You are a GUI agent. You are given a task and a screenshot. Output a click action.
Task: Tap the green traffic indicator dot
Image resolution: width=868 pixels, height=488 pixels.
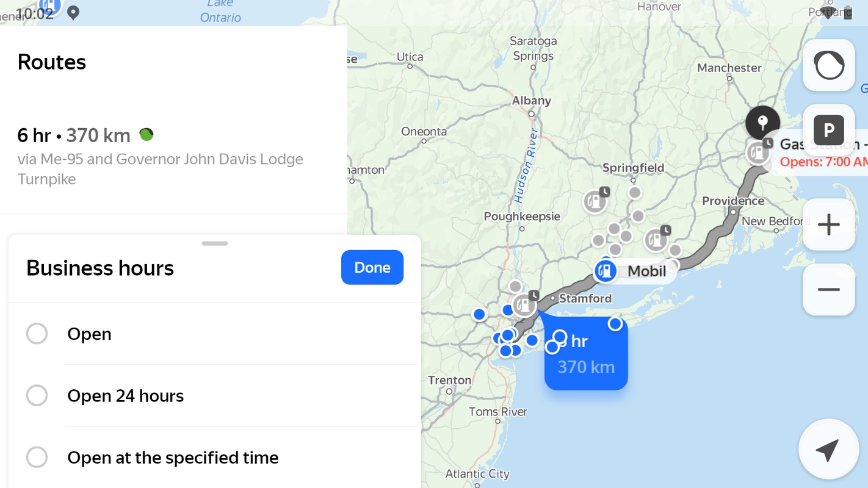146,135
